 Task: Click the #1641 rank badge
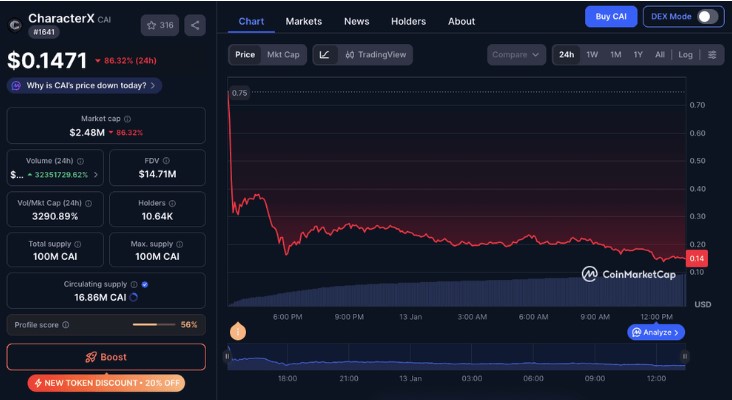44,33
